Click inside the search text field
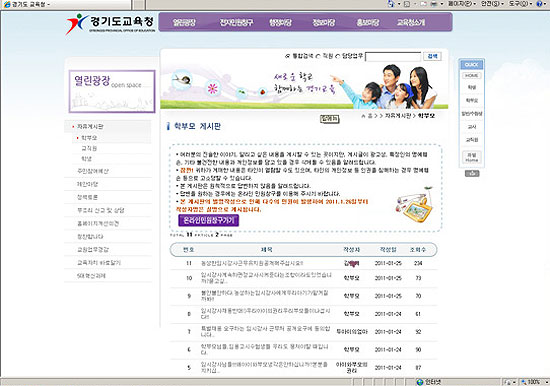Screen dimensions: 550x386 click(393, 56)
